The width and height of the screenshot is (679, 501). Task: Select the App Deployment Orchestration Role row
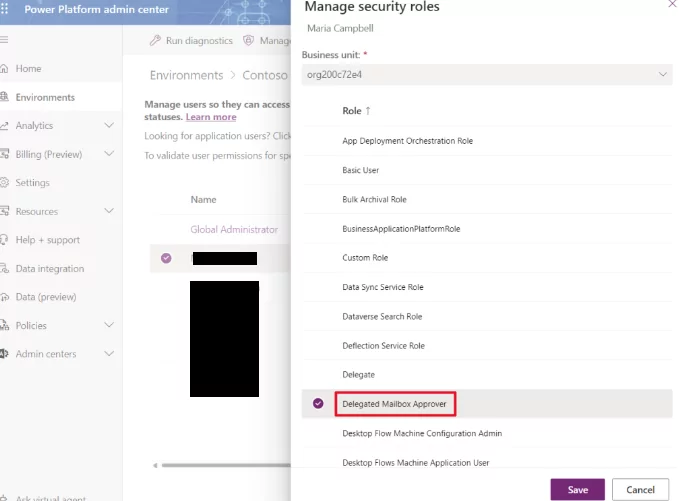tap(487, 141)
